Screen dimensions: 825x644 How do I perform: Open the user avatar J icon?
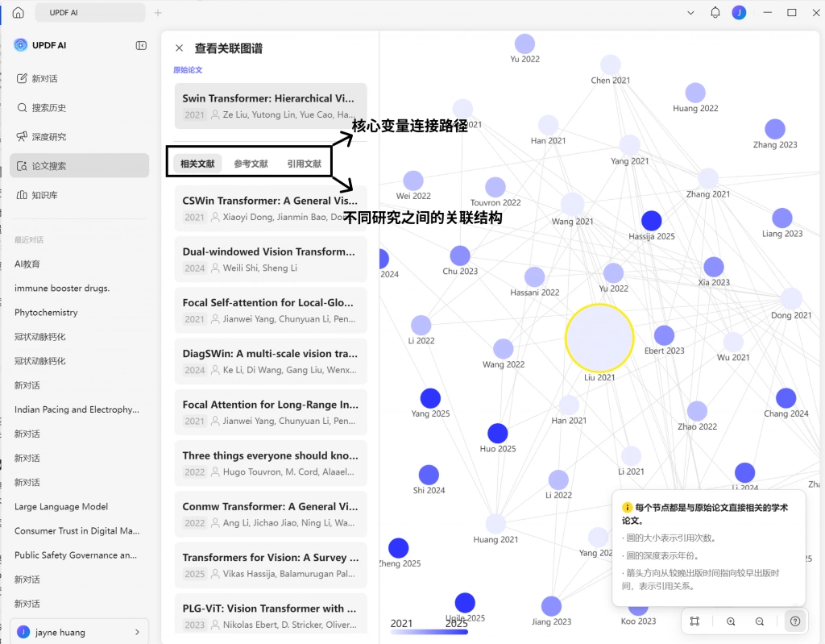click(740, 13)
